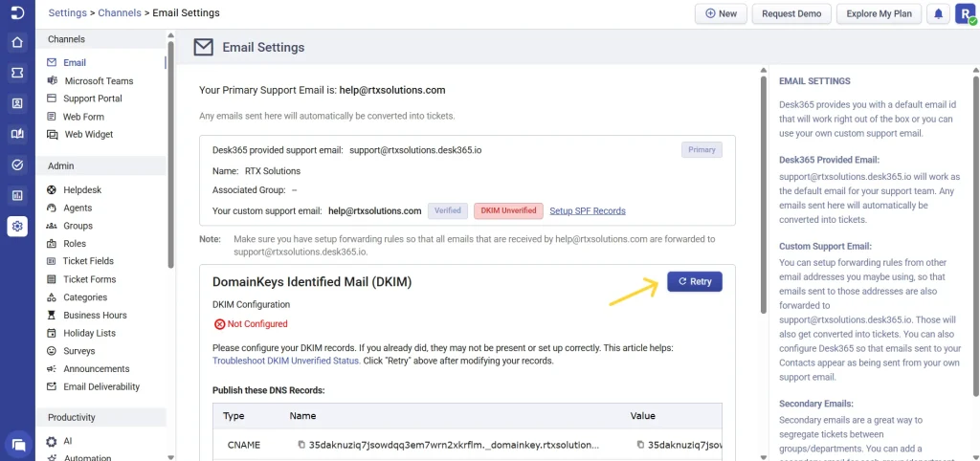Viewport: 980px width, 461px height.
Task: Click the Not Configured status text
Action: (257, 324)
